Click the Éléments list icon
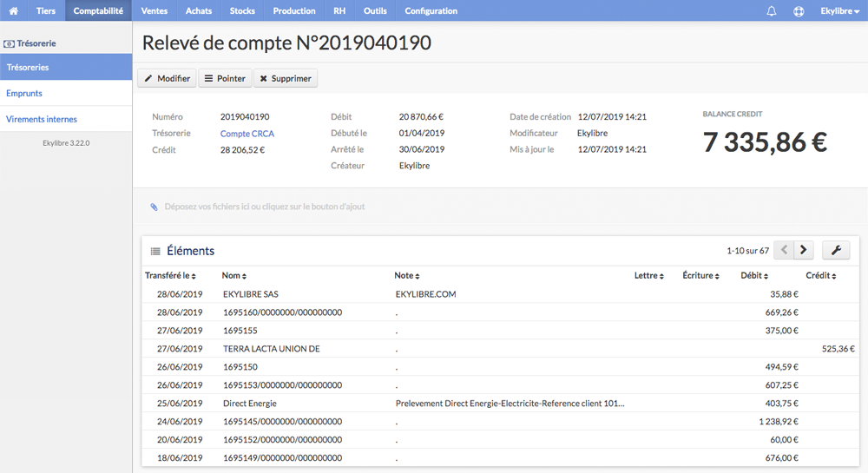868x473 pixels. (155, 251)
